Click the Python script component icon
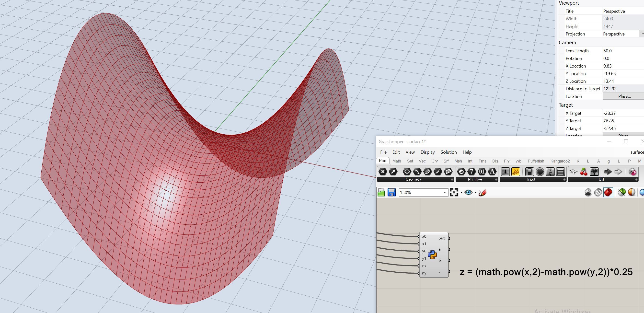 (x=433, y=255)
